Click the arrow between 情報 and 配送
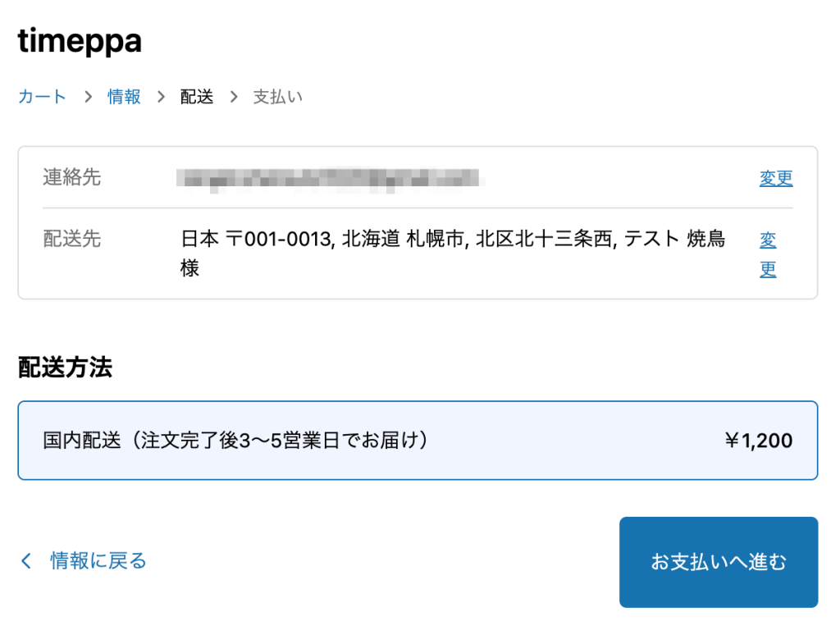Viewport: 840px width, 626px height. pyautogui.click(x=162, y=96)
